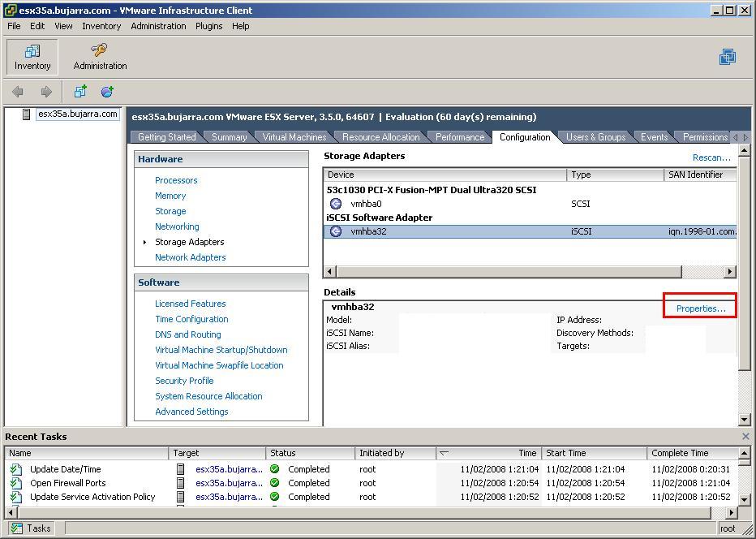The width and height of the screenshot is (756, 539).
Task: Sort adapters by the Type column header
Action: [x=615, y=175]
